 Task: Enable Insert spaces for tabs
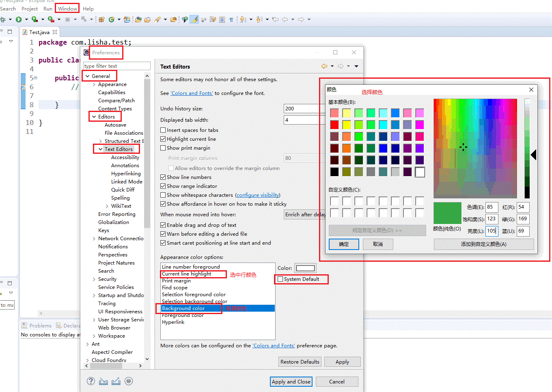tap(163, 130)
